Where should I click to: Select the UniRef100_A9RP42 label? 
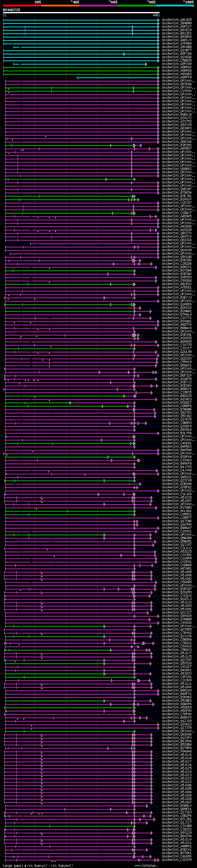click(x=177, y=67)
